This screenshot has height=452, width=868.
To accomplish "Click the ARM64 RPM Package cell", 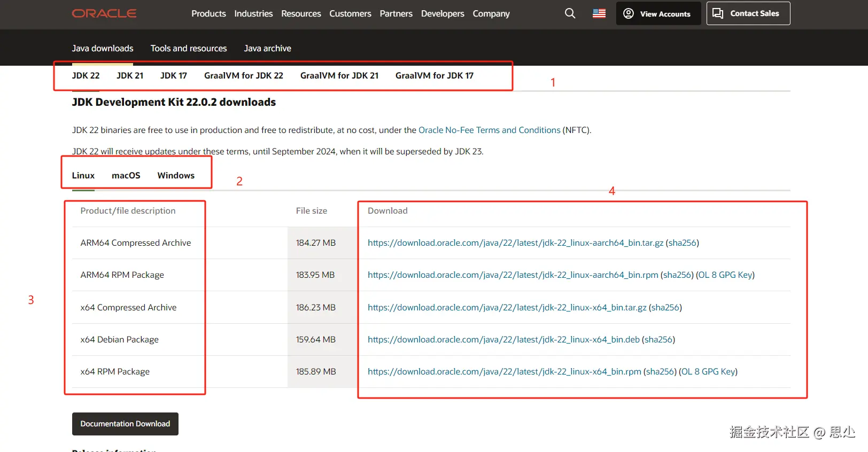I will coord(122,275).
